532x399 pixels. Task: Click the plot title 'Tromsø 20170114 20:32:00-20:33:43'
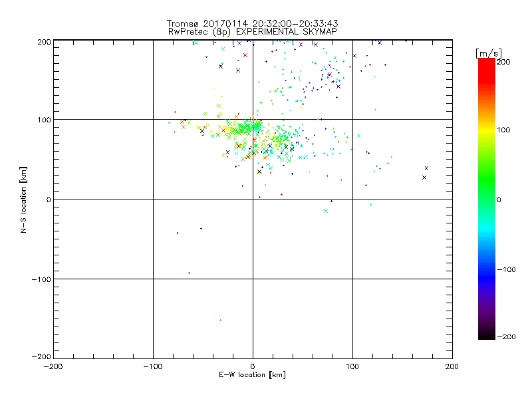252,23
